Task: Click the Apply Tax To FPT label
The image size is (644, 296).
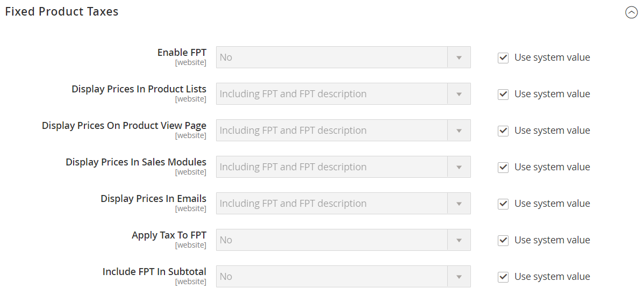Action: tap(169, 235)
